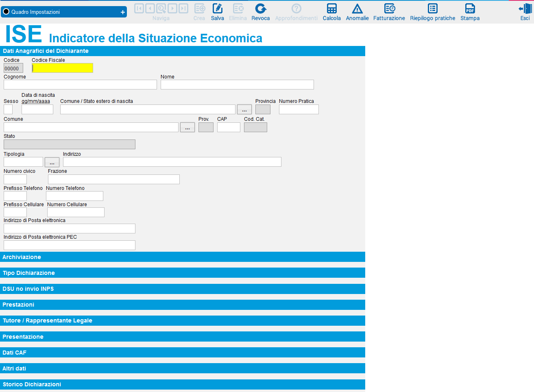Click the Quadro Impostazioni black circle
This screenshot has height=392, width=534.
point(6,12)
